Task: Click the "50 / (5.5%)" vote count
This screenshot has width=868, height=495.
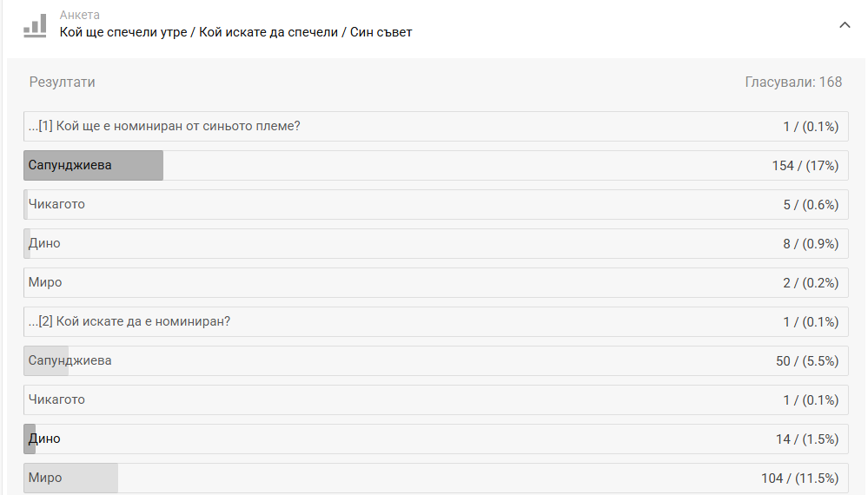Action: coord(807,361)
